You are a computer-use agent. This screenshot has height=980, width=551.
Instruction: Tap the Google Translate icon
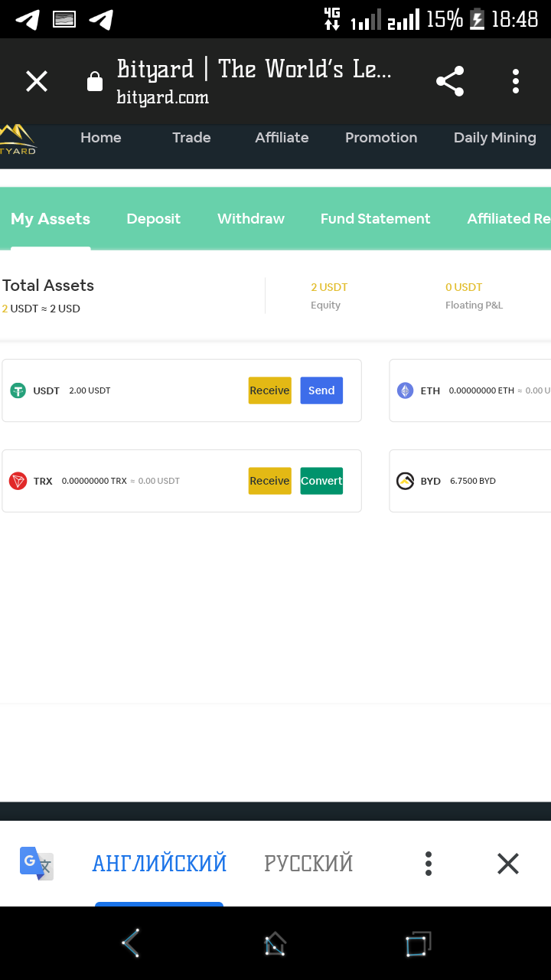tap(37, 864)
